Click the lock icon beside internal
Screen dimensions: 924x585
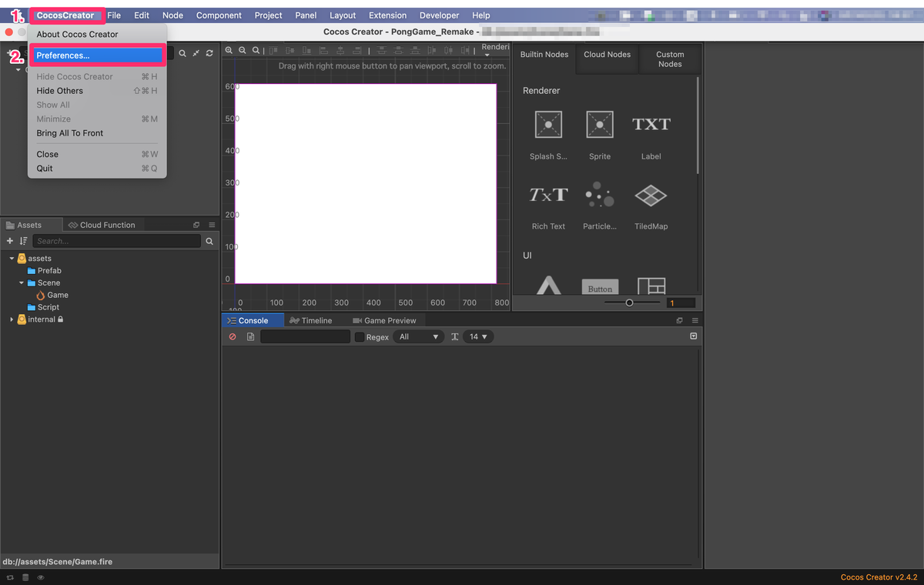pyautogui.click(x=60, y=319)
